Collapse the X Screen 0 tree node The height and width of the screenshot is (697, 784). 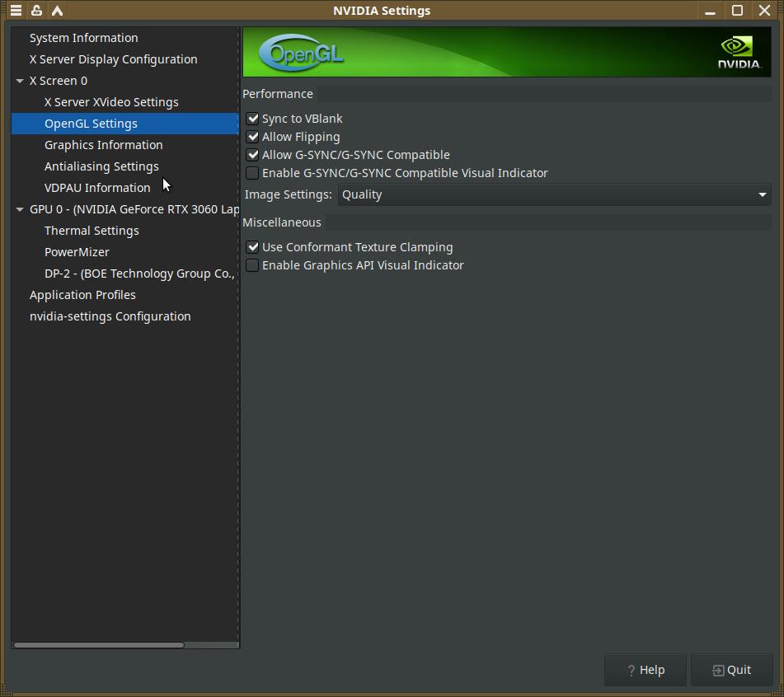[x=20, y=81]
